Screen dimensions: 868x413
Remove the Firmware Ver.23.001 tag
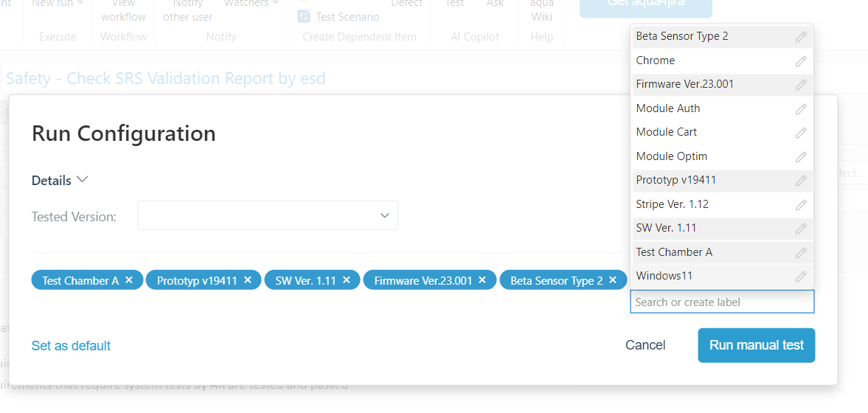[482, 280]
